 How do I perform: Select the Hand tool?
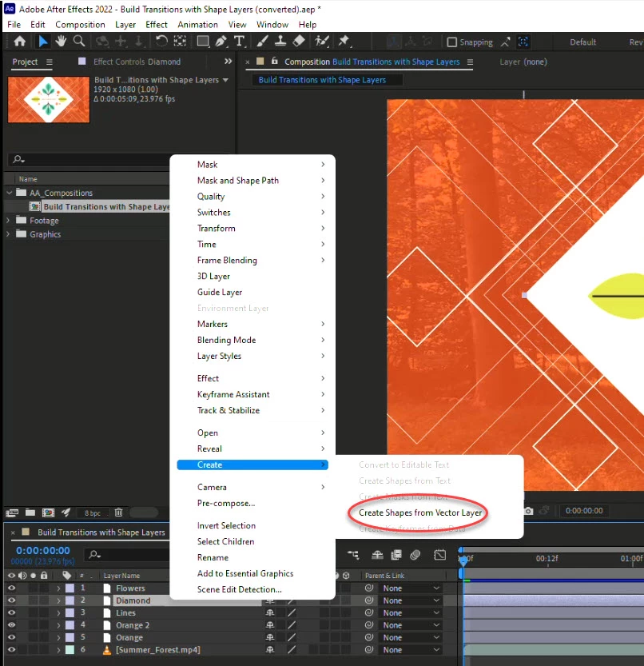61,42
